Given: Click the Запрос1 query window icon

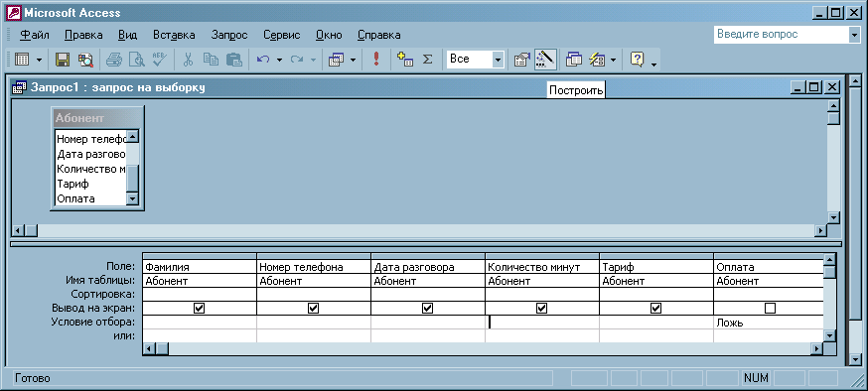Looking at the screenshot, I should point(20,87).
